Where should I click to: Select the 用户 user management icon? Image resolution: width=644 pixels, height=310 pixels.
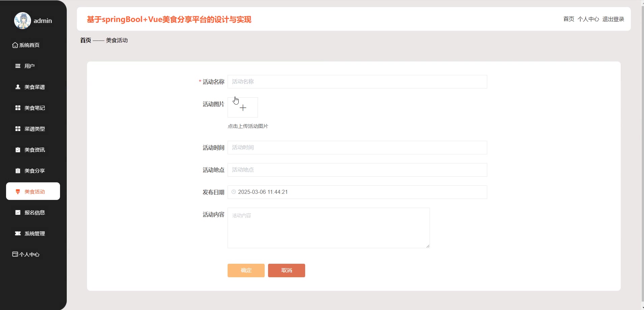[18, 66]
